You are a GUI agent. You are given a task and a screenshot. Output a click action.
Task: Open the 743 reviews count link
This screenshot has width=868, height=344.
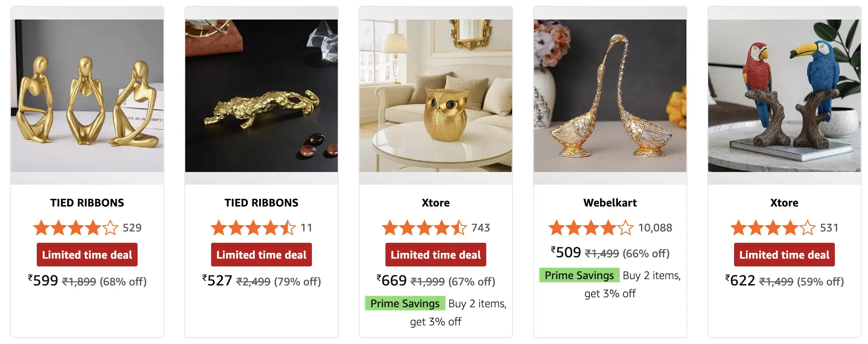480,227
